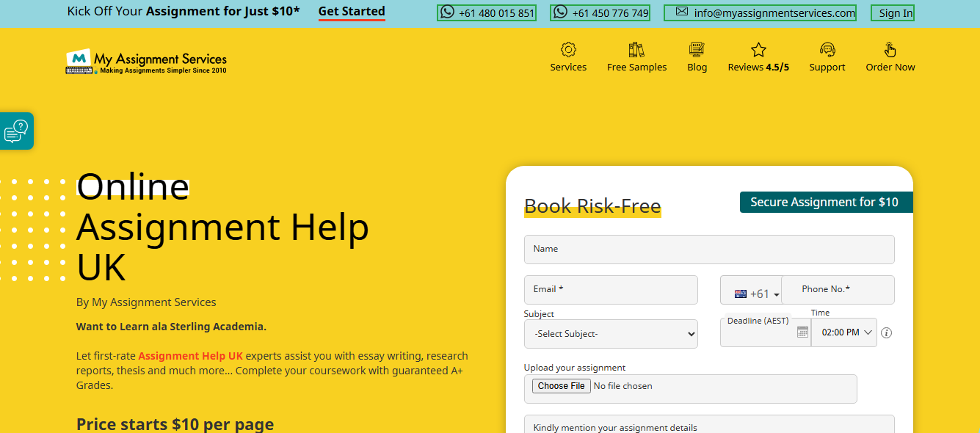Click the deadline calendar icon

802,332
